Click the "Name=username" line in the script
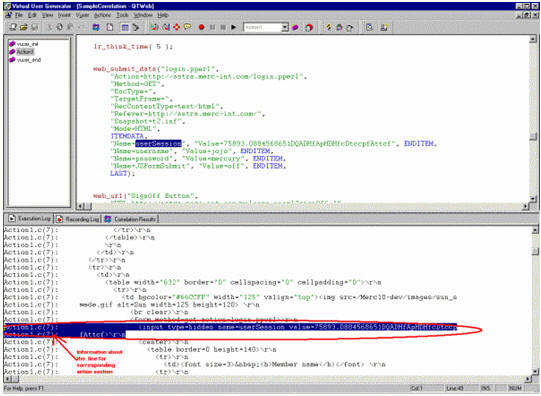 (x=191, y=151)
